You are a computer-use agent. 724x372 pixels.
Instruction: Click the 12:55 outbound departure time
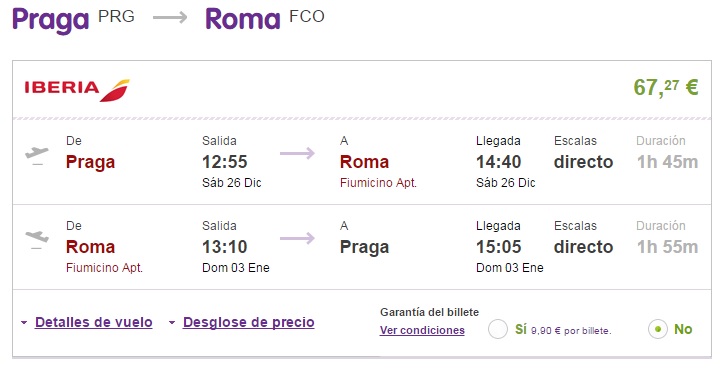225,162
